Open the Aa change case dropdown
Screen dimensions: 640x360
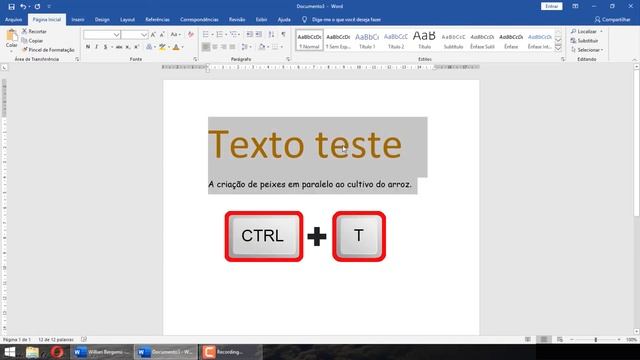point(176,35)
